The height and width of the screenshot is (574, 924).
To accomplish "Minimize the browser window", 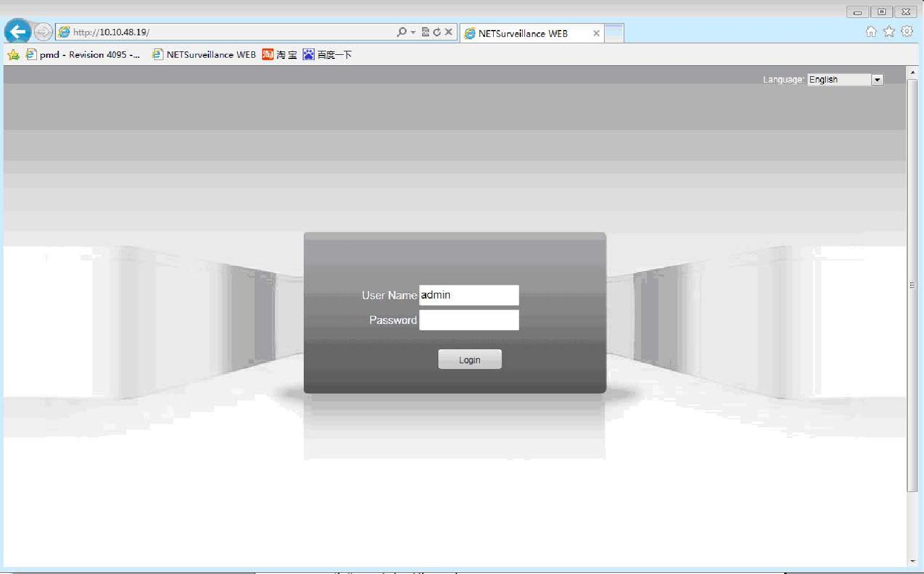I will [x=858, y=12].
